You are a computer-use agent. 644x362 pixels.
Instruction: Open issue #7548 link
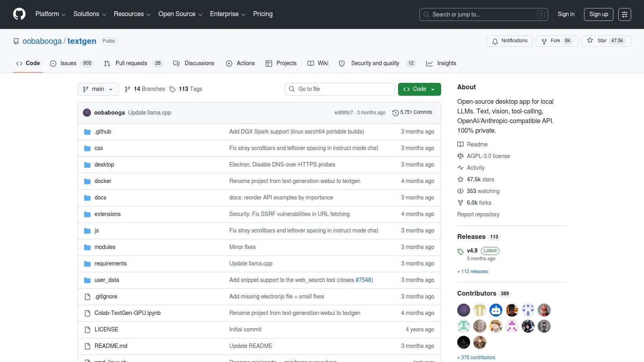pyautogui.click(x=363, y=280)
